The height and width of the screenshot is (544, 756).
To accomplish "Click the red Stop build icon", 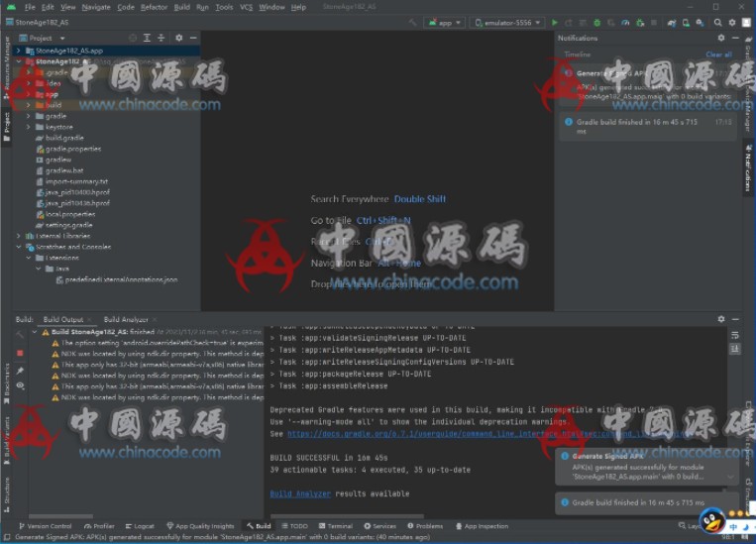I will tap(20, 353).
